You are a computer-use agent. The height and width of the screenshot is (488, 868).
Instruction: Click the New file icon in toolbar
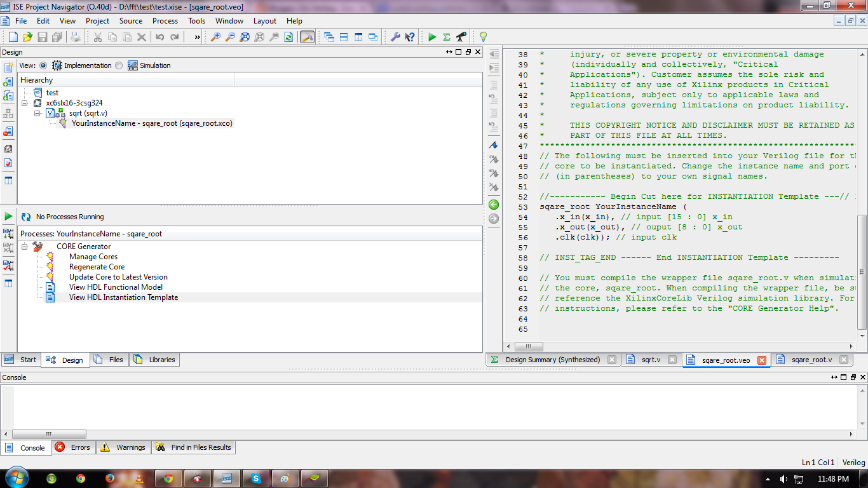click(13, 37)
